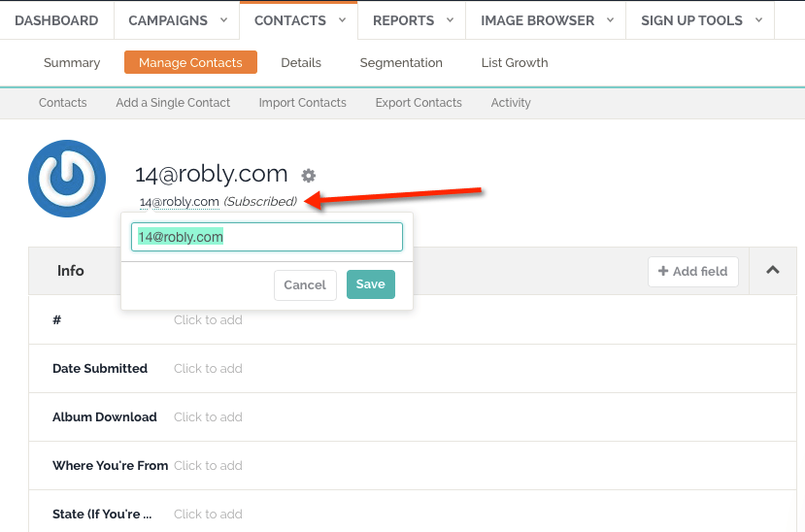View the Activity sub-tab
This screenshot has height=532, width=805.
point(511,103)
